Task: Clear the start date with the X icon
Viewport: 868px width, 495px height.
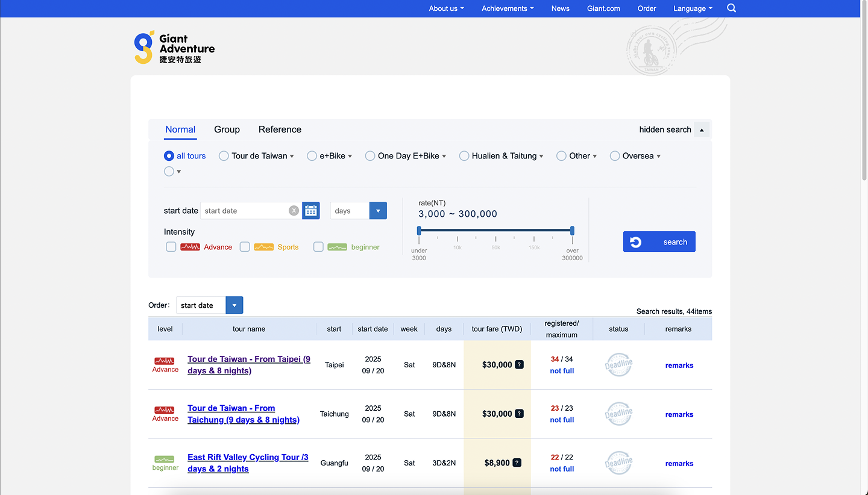Action: (x=294, y=211)
